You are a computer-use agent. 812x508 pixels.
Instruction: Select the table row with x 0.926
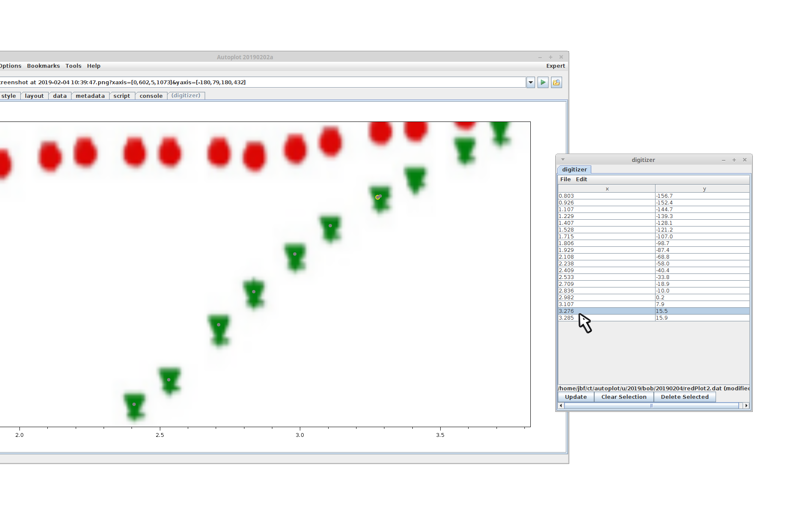point(654,203)
